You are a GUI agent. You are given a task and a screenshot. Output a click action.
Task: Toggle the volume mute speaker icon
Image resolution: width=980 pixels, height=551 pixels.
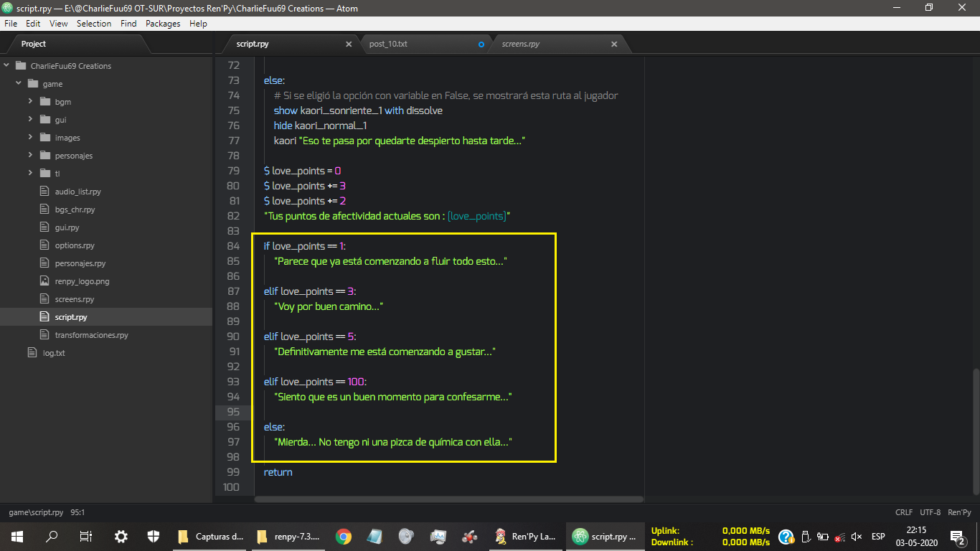(856, 536)
